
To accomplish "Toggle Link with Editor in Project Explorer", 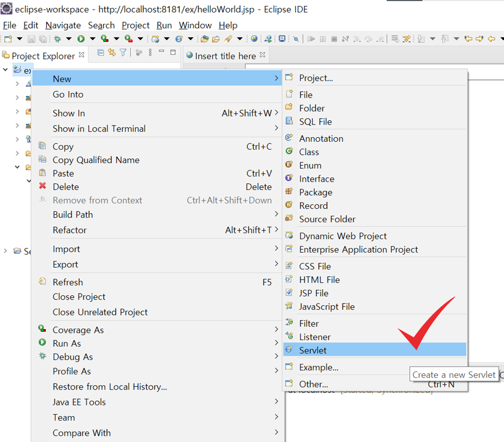I will pyautogui.click(x=112, y=53).
